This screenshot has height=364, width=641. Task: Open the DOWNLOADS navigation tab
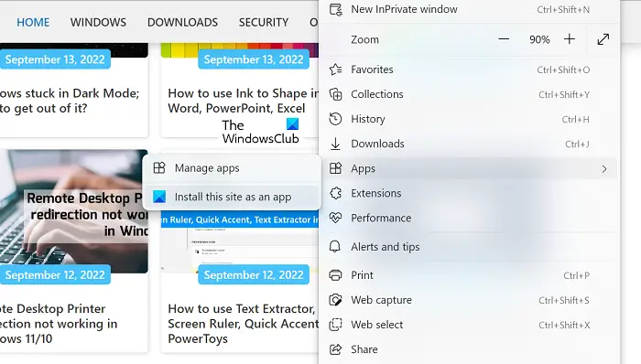pos(182,22)
